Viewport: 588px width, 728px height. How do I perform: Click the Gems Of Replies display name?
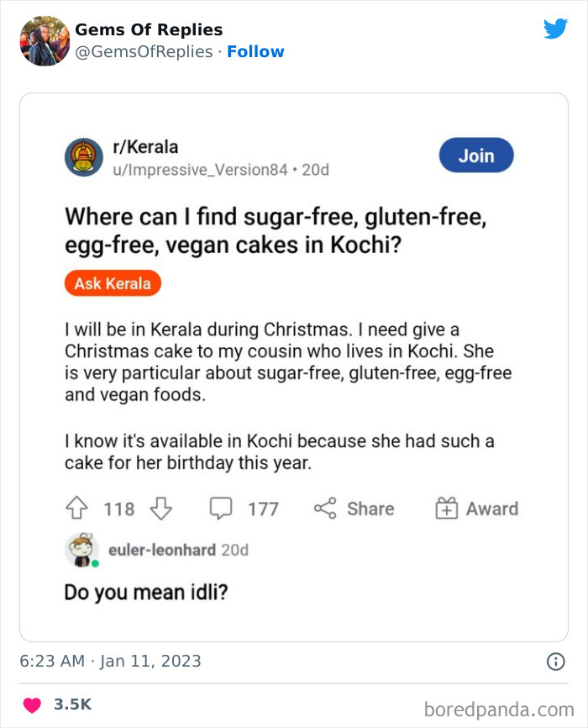(149, 29)
